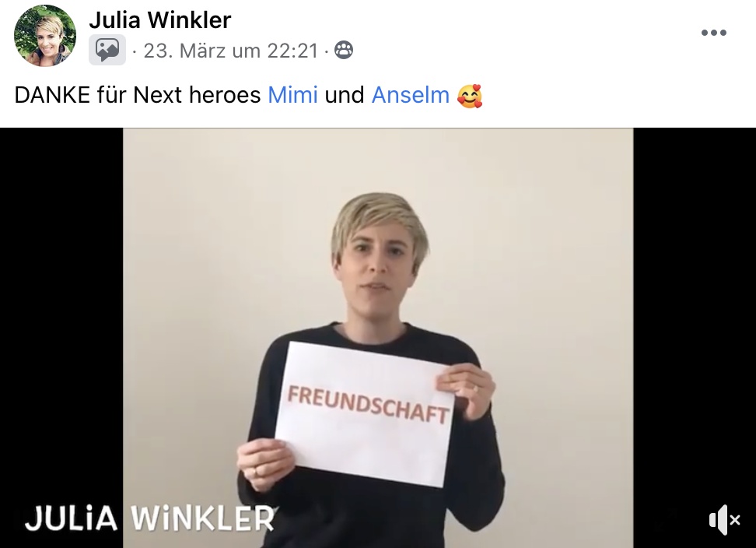Click the smiling face with hearts emoji
This screenshot has width=756, height=548.
click(x=470, y=96)
